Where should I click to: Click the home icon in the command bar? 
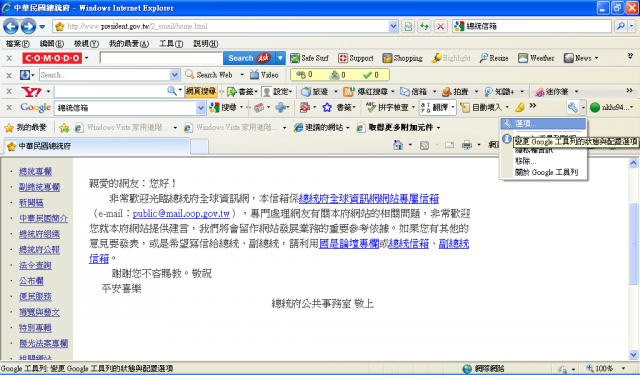(x=398, y=145)
